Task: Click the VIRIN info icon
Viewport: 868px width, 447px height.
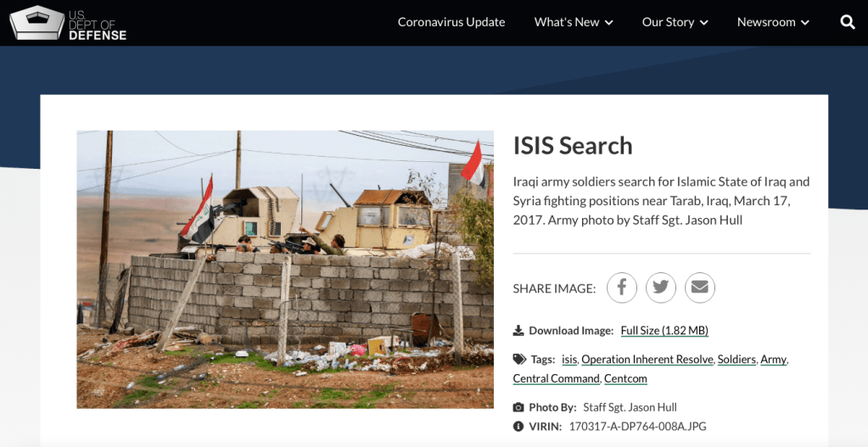Action: 518,427
